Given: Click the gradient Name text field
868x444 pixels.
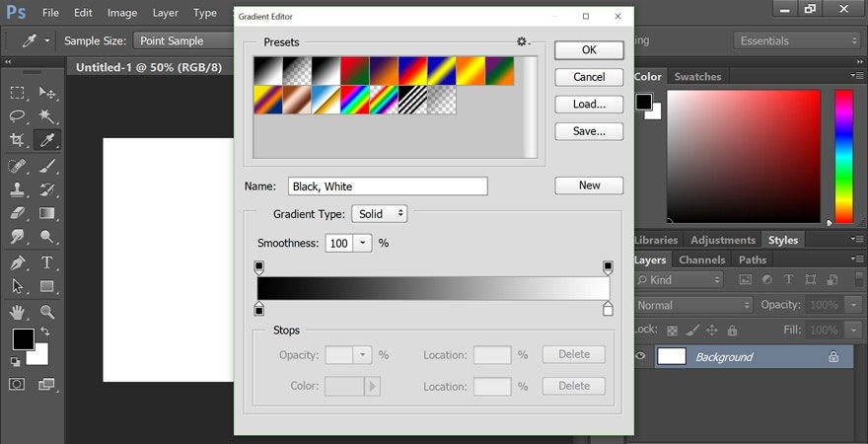Looking at the screenshot, I should pyautogui.click(x=388, y=186).
